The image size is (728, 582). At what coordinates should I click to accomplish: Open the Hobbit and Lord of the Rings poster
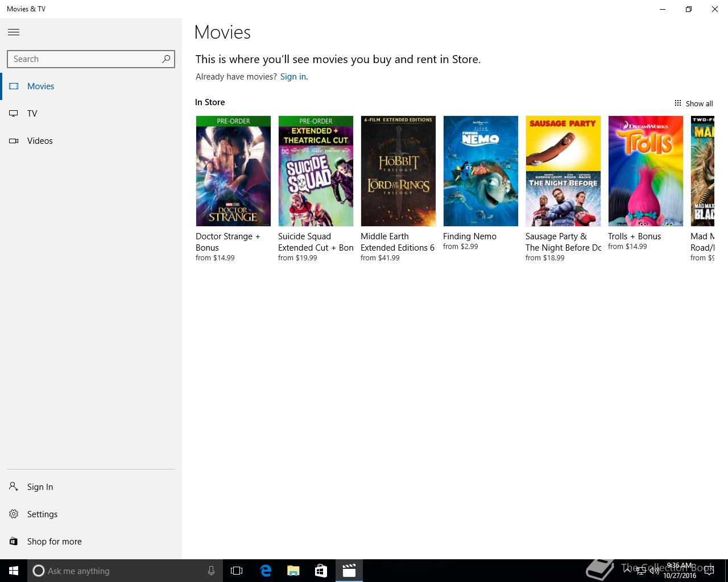point(398,171)
